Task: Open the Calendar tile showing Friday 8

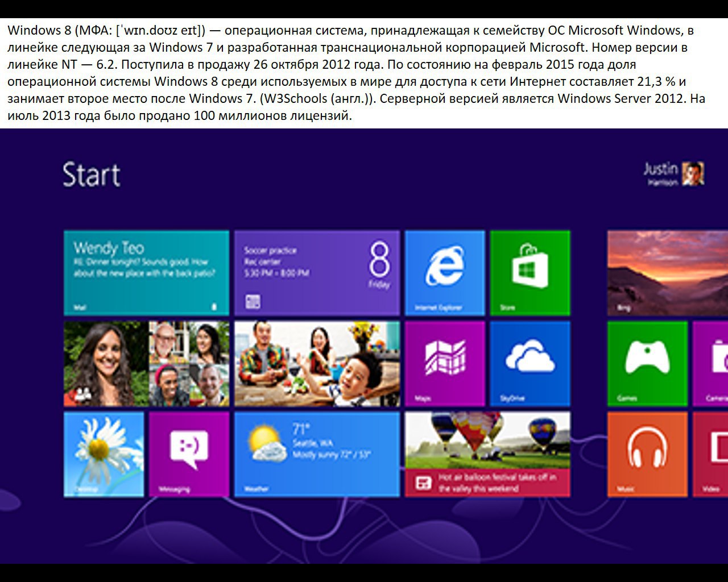Action: (317, 273)
